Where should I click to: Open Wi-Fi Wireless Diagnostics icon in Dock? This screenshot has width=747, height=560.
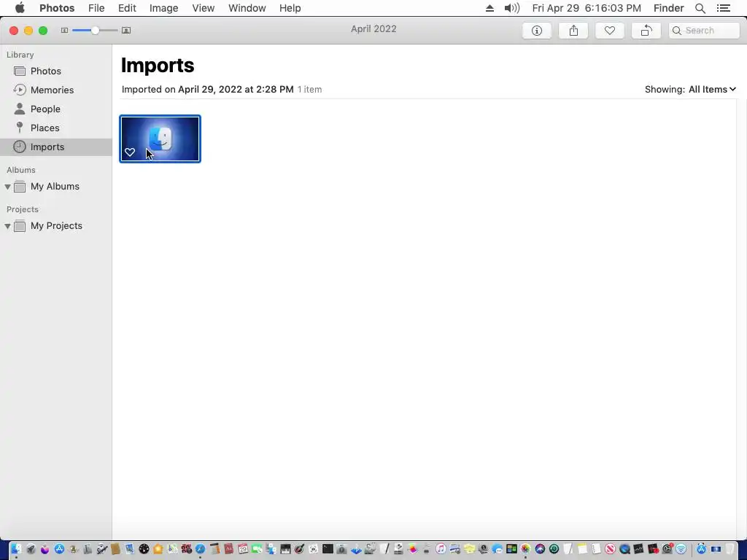pos(681,549)
